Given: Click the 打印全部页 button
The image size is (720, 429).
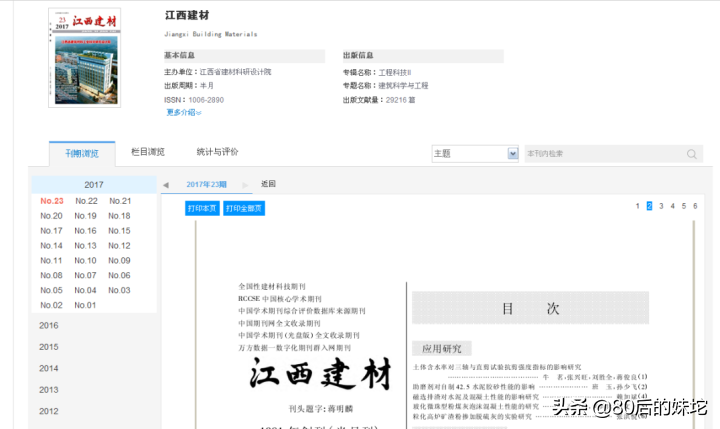Looking at the screenshot, I should (x=244, y=208).
